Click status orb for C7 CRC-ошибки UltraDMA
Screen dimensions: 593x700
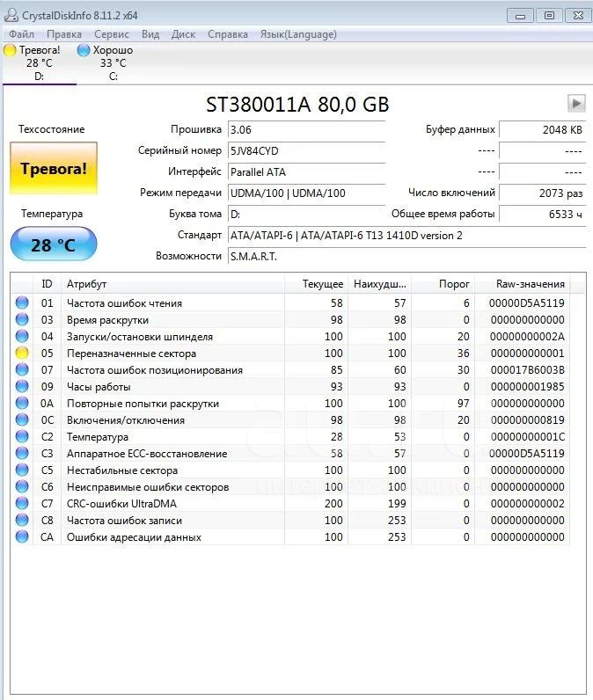[x=22, y=504]
